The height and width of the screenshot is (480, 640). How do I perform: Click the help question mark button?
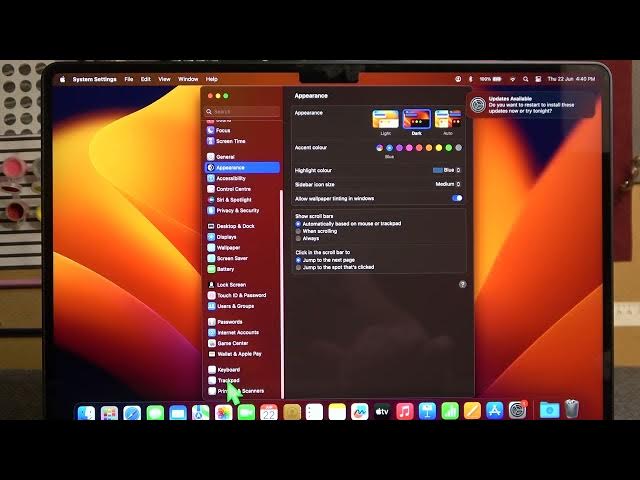click(462, 284)
